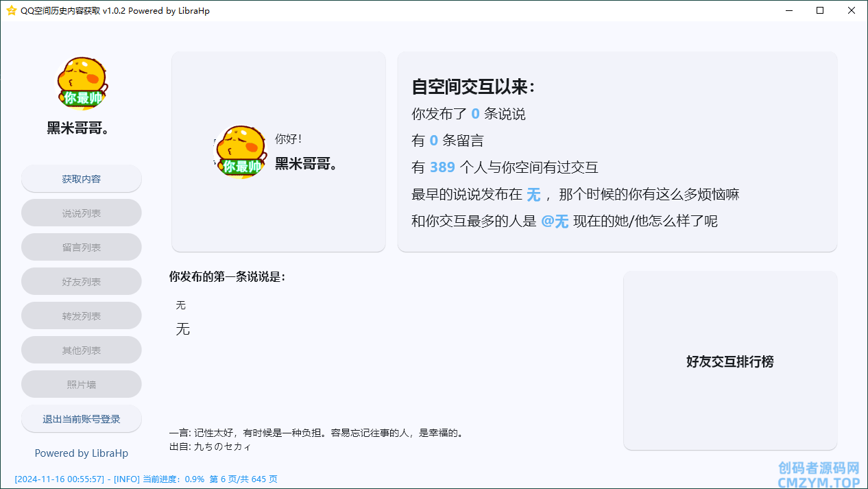The image size is (868, 489).
Task: Select 好友列表 in the sidebar
Action: 82,282
